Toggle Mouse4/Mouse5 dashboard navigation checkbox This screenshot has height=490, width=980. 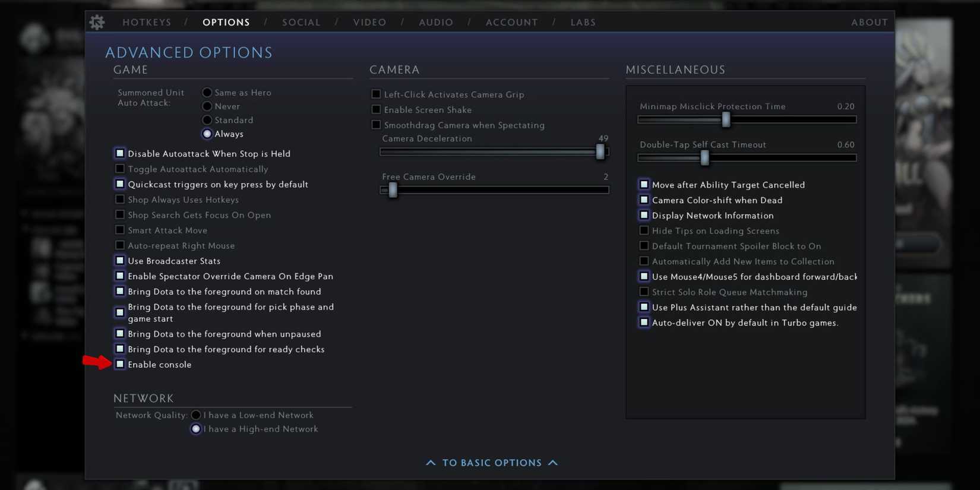coord(644,276)
